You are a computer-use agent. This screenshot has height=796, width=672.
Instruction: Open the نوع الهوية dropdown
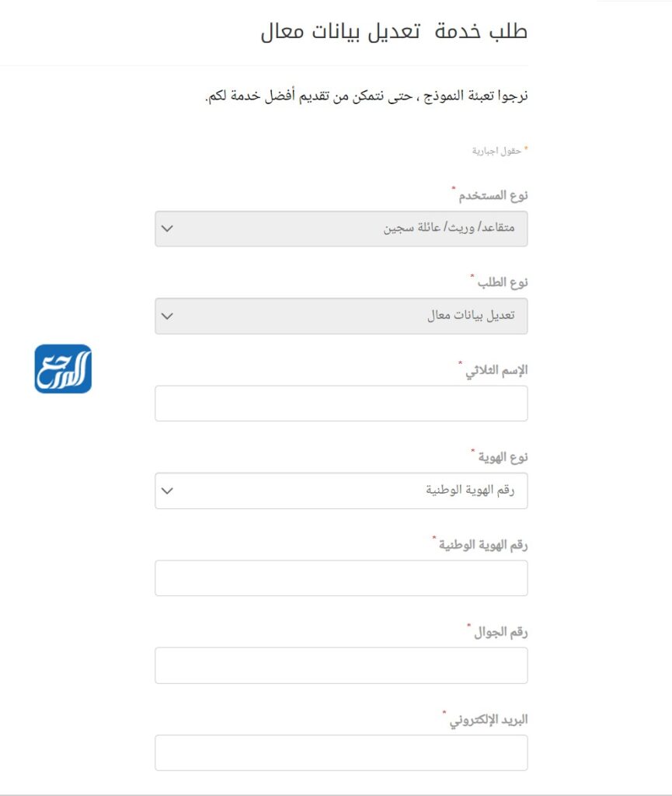point(342,491)
